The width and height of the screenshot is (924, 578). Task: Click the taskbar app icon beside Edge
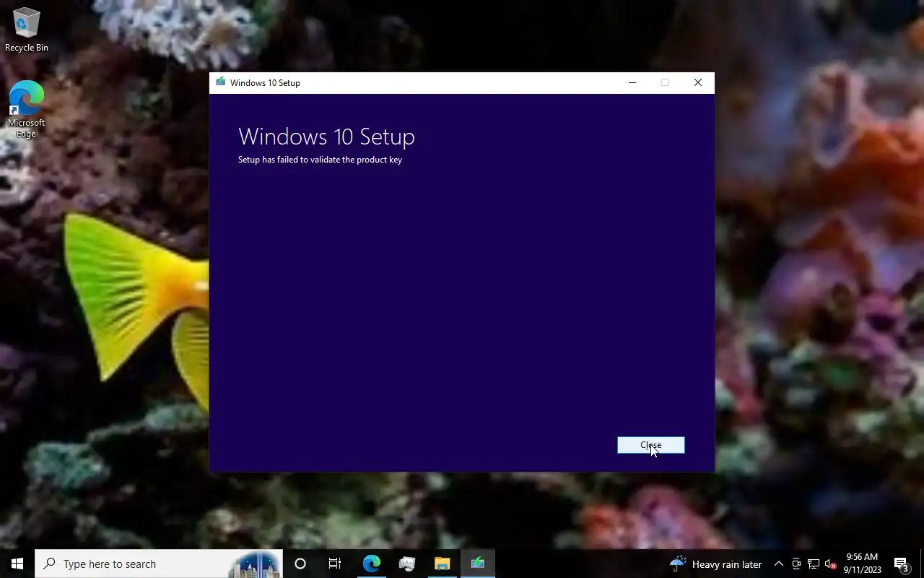tap(407, 564)
